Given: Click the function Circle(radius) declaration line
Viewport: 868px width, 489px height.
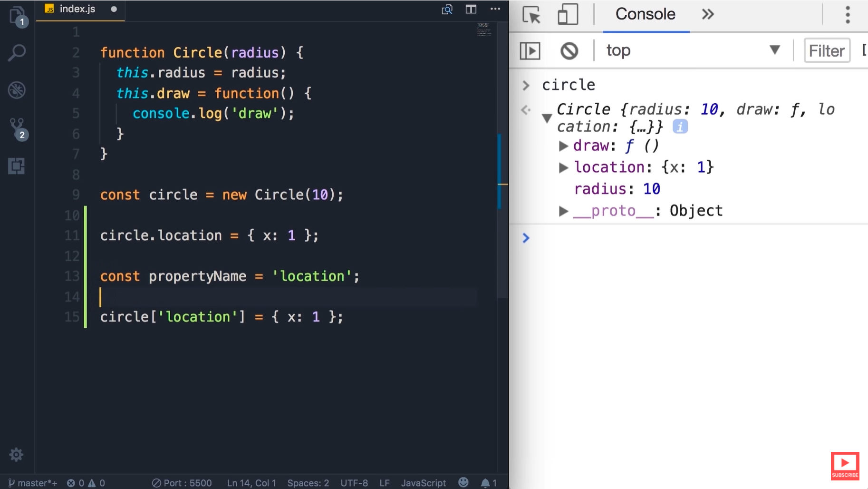Looking at the screenshot, I should point(202,53).
